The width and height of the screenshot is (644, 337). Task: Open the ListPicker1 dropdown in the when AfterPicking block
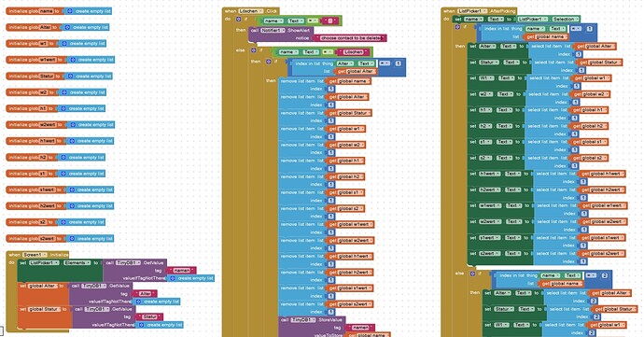[x=472, y=11]
